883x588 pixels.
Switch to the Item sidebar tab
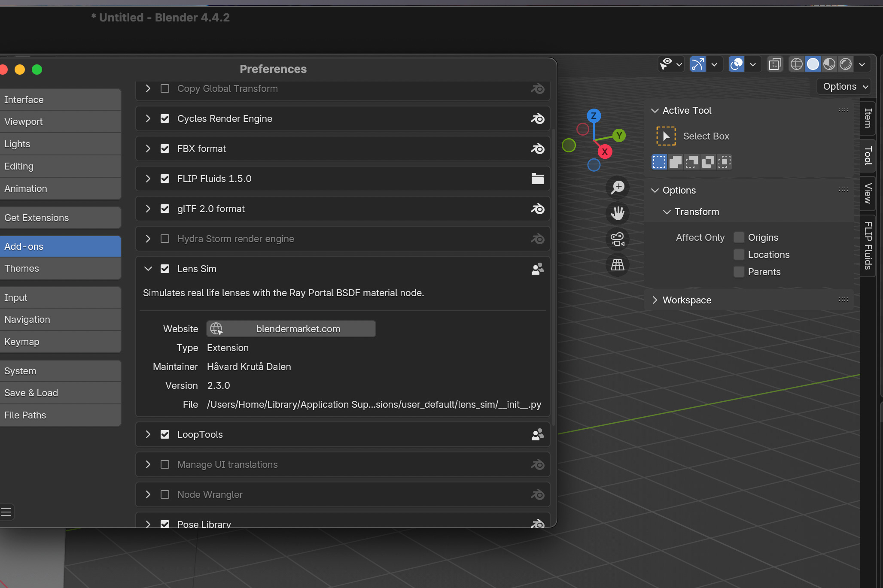pyautogui.click(x=868, y=118)
